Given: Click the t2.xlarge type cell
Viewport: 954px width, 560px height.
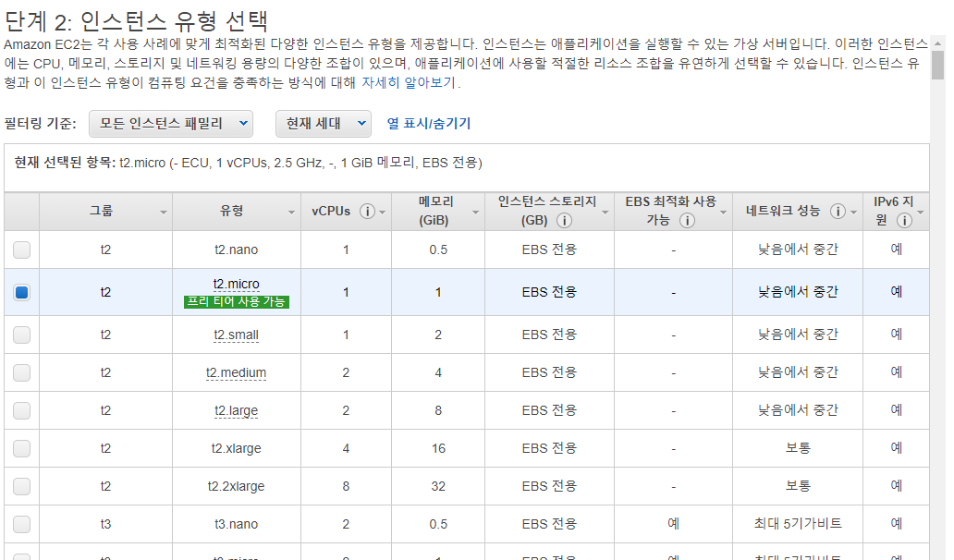Looking at the screenshot, I should click(236, 448).
